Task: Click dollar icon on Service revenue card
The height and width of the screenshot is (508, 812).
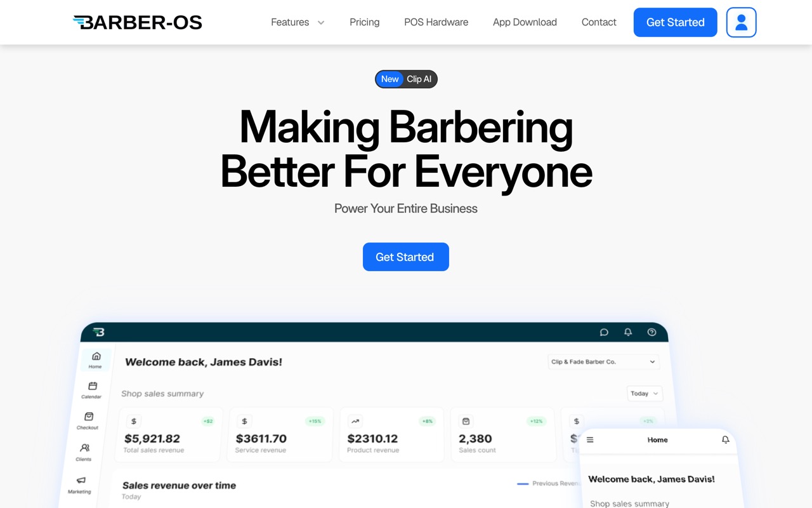Action: tap(244, 421)
